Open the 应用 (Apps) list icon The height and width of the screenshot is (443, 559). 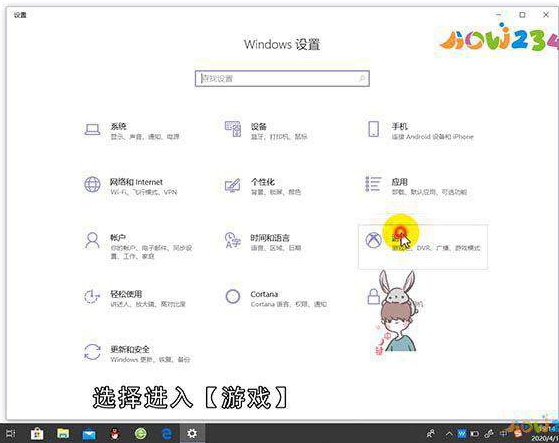[x=373, y=184]
